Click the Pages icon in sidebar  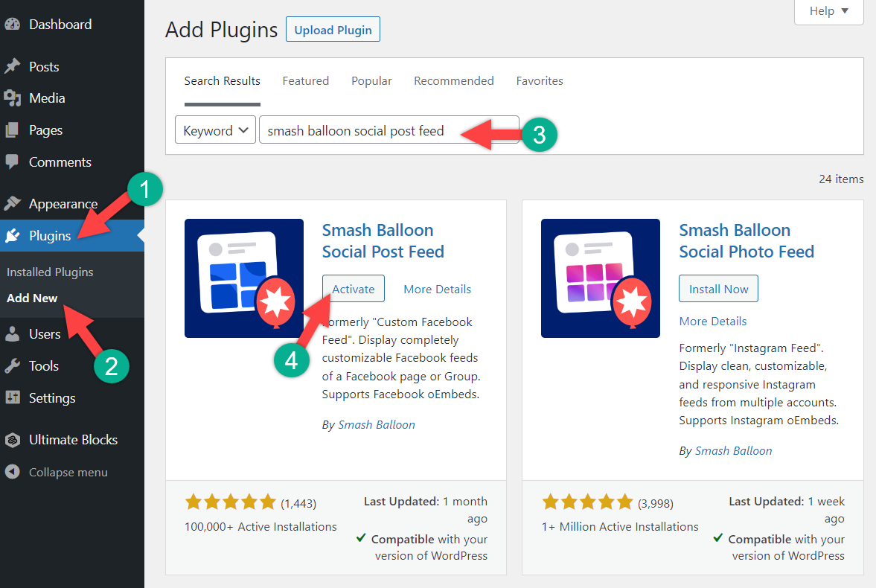(x=13, y=130)
